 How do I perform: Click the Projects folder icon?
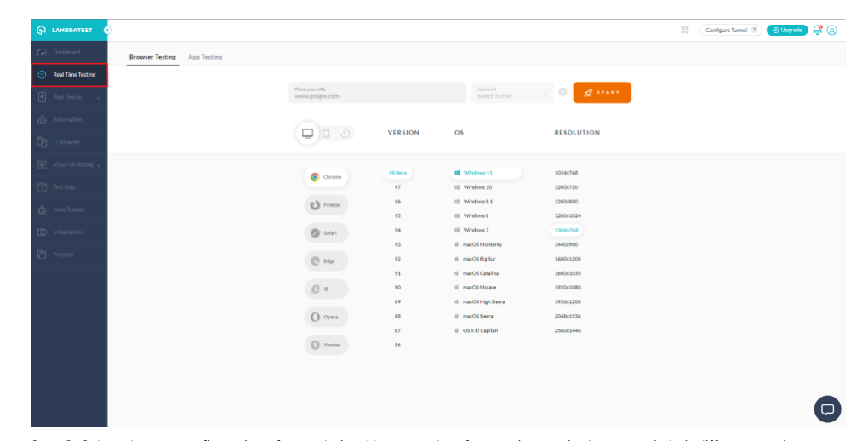coord(42,255)
